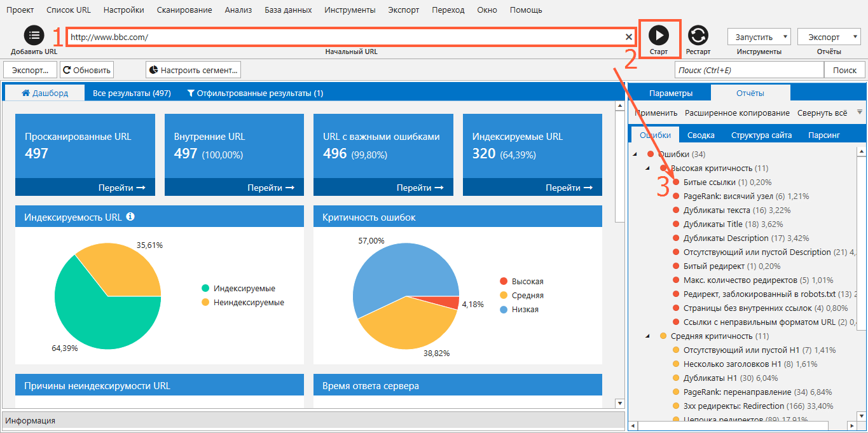Switch to the Все результаты (497) tab

132,93
